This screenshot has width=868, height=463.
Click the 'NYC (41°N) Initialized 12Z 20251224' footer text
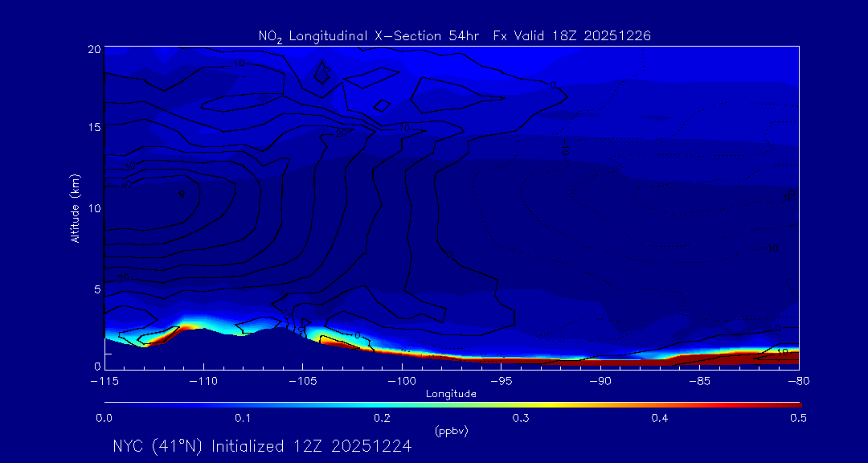click(262, 446)
